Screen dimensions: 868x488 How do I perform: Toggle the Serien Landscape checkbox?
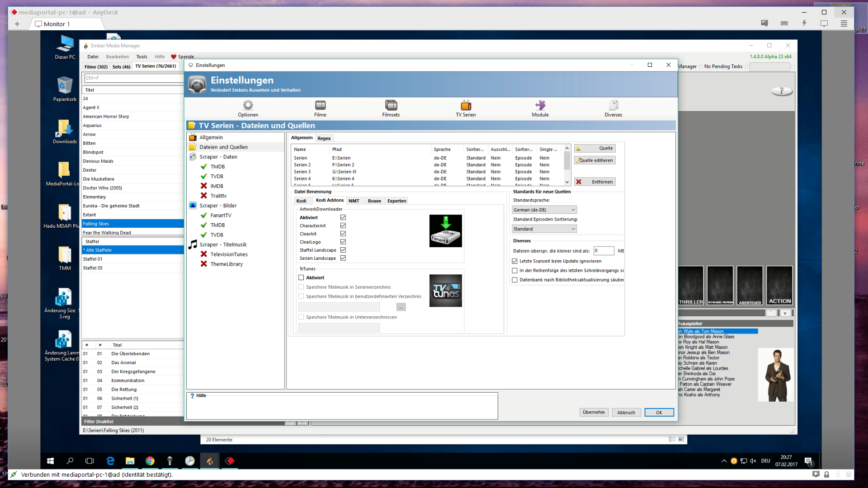(x=343, y=258)
